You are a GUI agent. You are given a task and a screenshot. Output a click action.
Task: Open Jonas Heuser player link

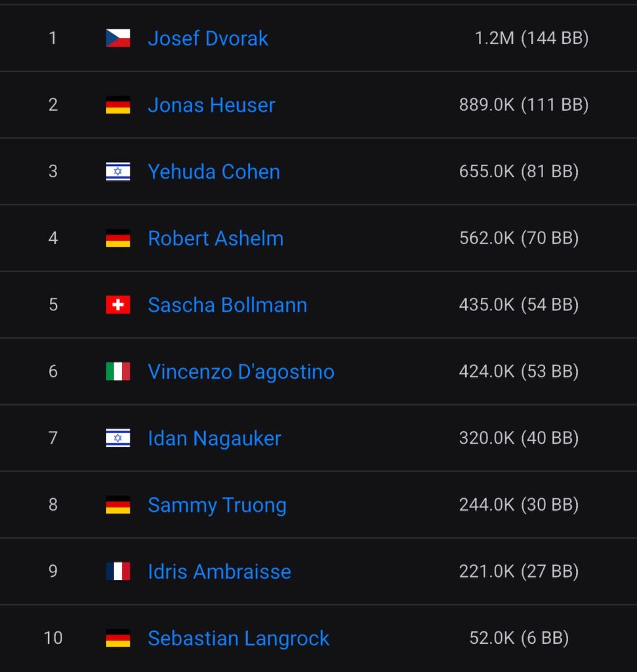(x=211, y=106)
